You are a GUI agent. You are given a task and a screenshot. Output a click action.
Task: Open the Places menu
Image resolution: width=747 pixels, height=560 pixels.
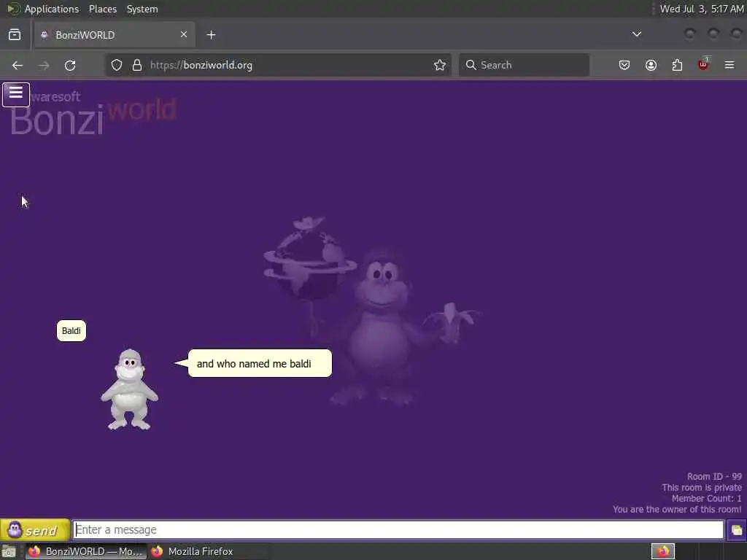[x=103, y=9]
